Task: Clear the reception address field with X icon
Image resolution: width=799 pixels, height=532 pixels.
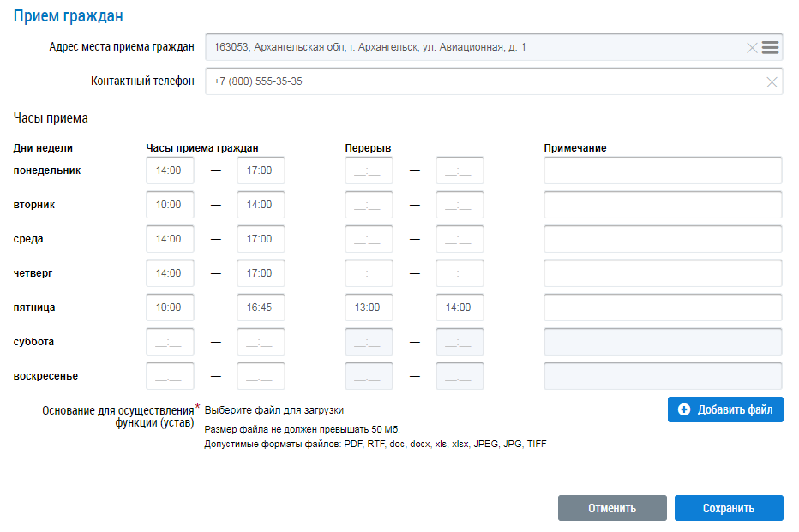Action: point(752,48)
